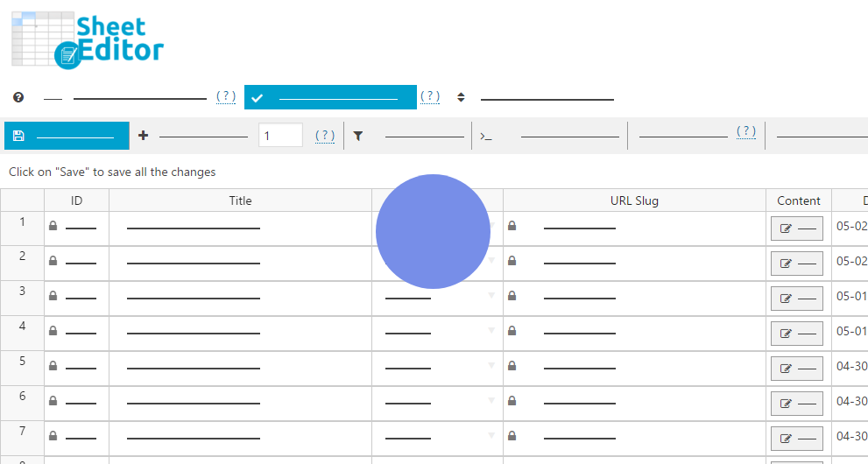Click the terminal prompt icon in toolbar
Viewport: 868px width, 464px height.
pos(485,136)
